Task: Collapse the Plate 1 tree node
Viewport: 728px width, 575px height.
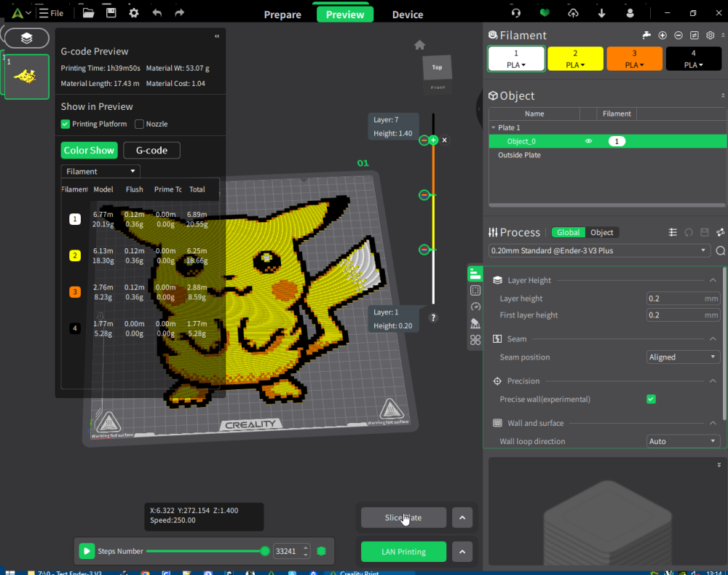Action: [x=493, y=127]
